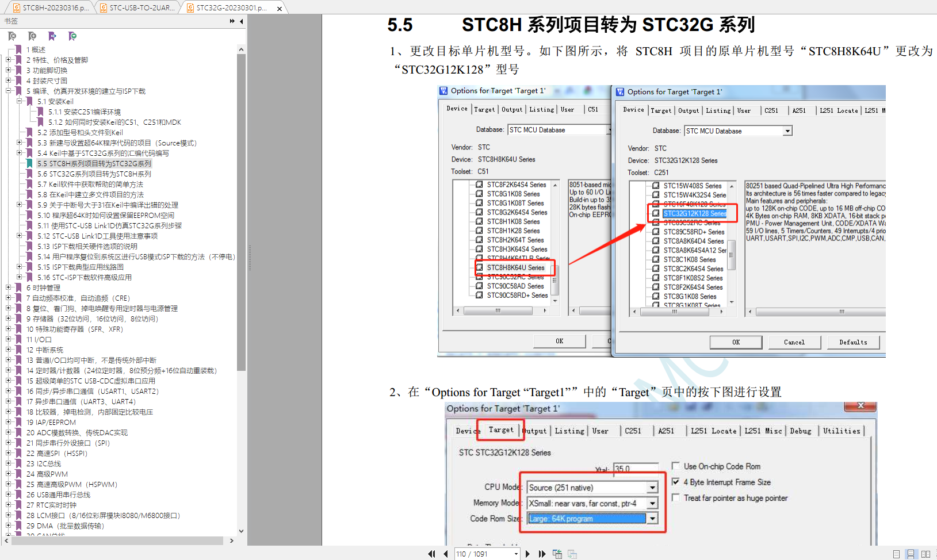Expand the '4 封装尺寸图' bookmark

pos(9,80)
